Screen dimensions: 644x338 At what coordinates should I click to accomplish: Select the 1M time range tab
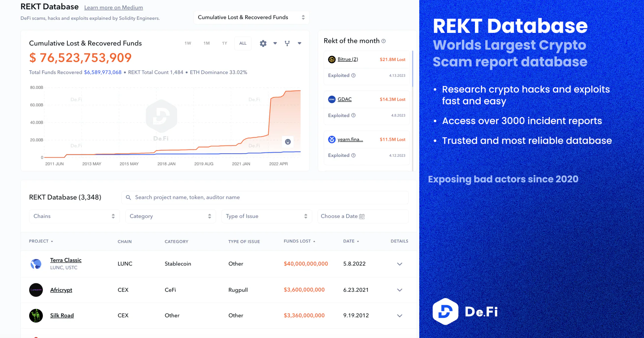click(207, 43)
